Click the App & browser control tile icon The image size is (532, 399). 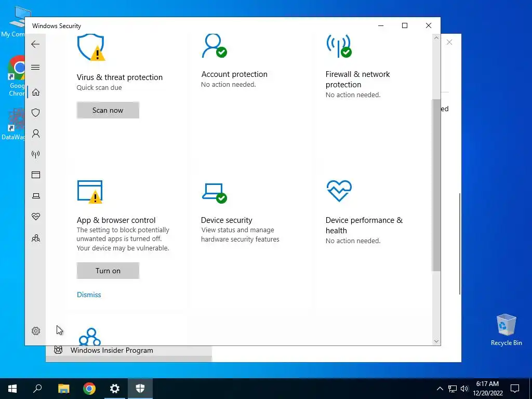point(90,192)
